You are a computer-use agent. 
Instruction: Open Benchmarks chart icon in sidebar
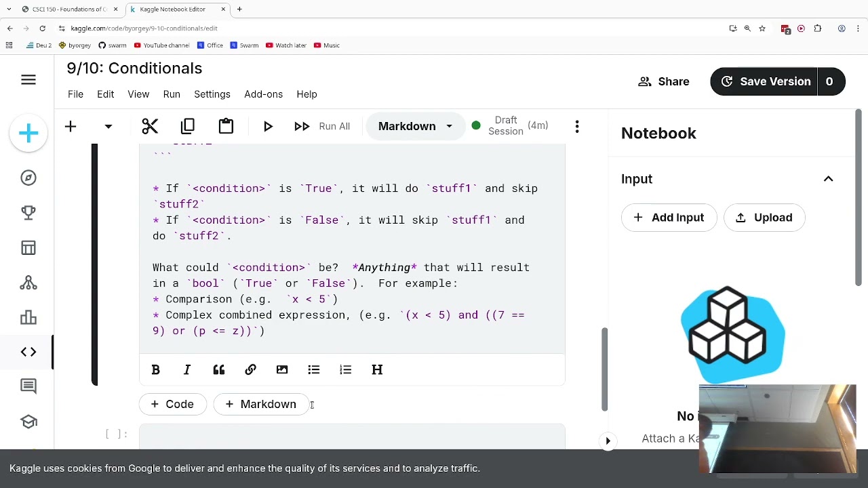tap(28, 317)
